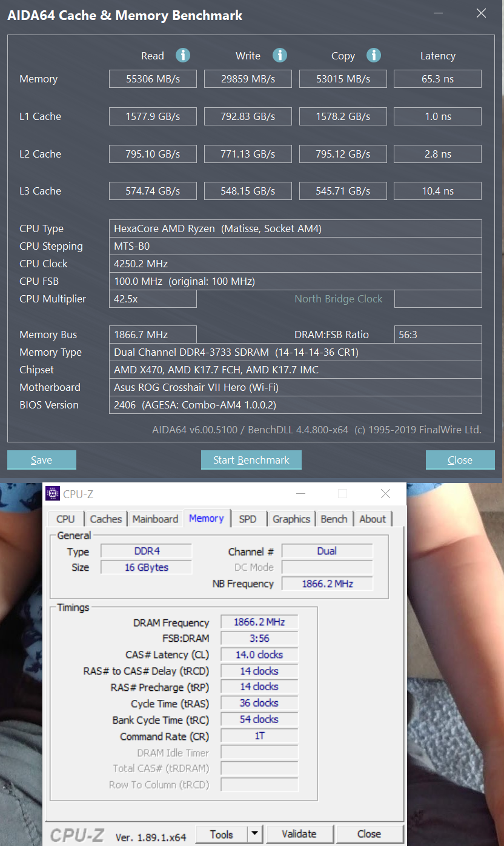The image size is (504, 846).
Task: Click the DRAM Frequency value in CPU-Z
Action: click(x=259, y=622)
